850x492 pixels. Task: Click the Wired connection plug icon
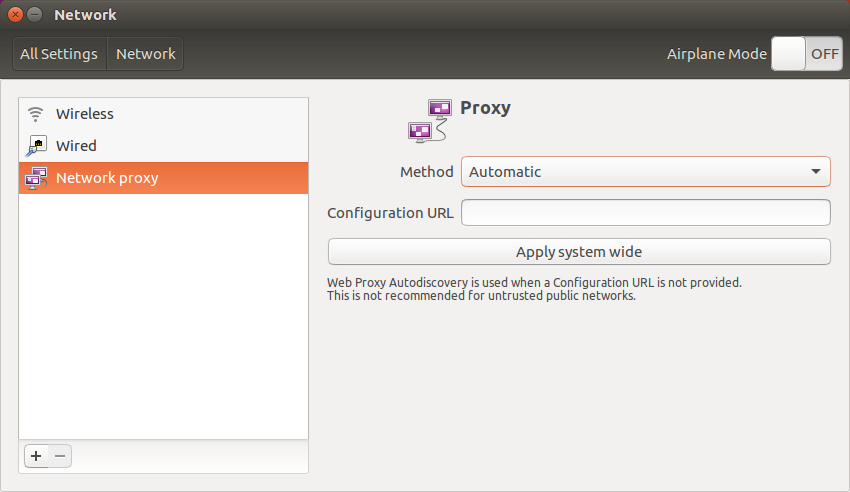[36, 146]
